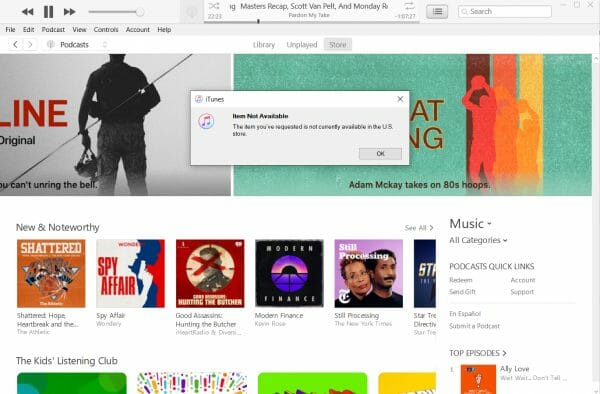The image size is (600, 394).
Task: Open the En Español link
Action: coord(465,314)
